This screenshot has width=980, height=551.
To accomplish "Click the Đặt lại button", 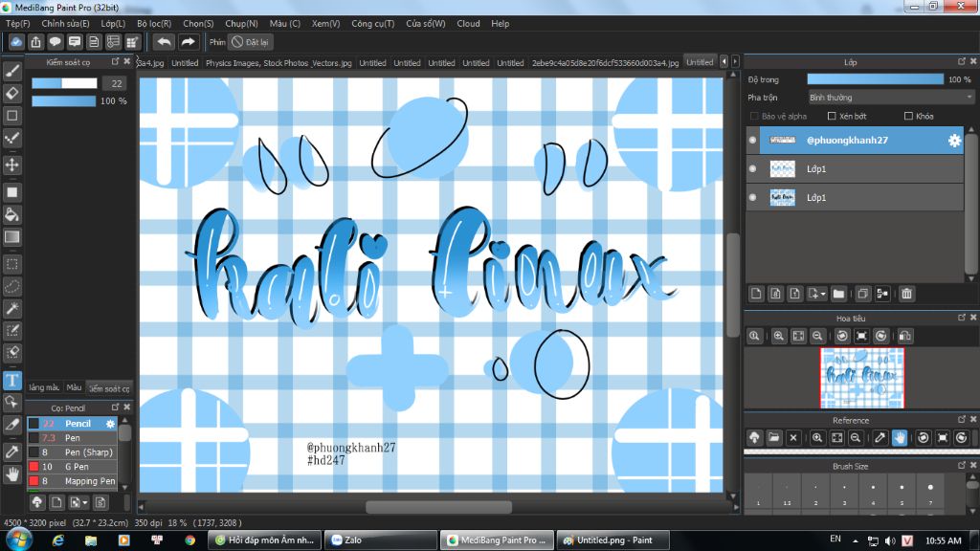I will [250, 42].
